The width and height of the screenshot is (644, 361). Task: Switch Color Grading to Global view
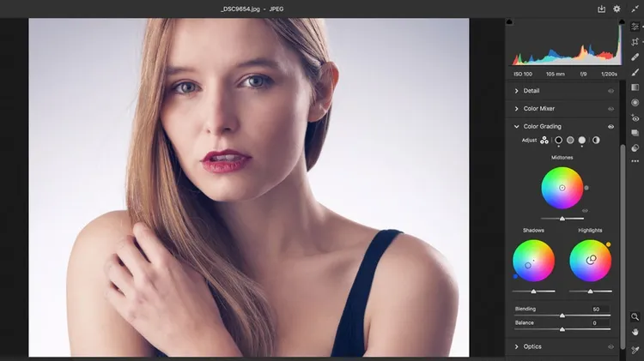(596, 141)
